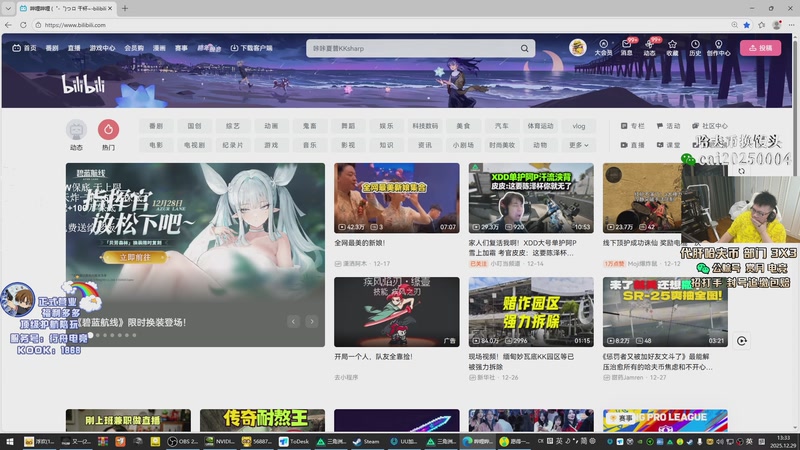Go to 首页 in top navigation

[24, 48]
